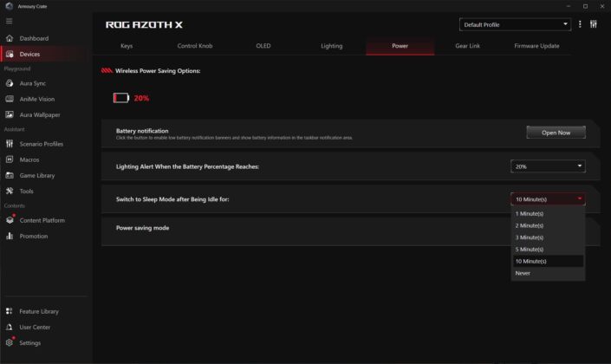Switch to the OLED tab

263,46
